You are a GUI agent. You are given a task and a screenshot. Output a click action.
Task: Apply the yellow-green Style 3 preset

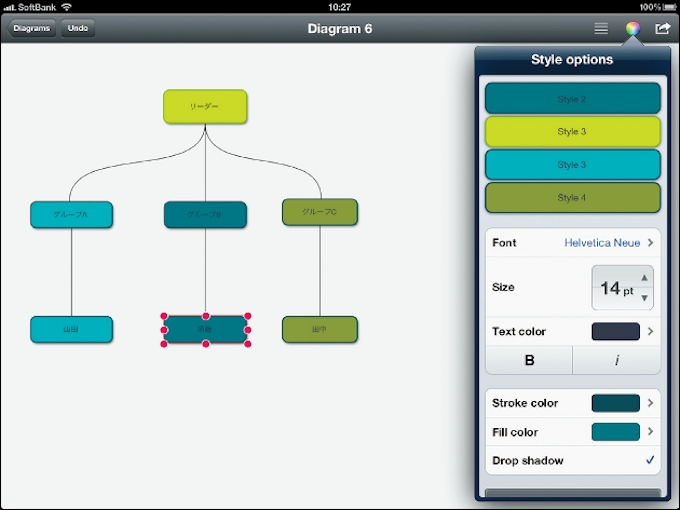coord(572,132)
